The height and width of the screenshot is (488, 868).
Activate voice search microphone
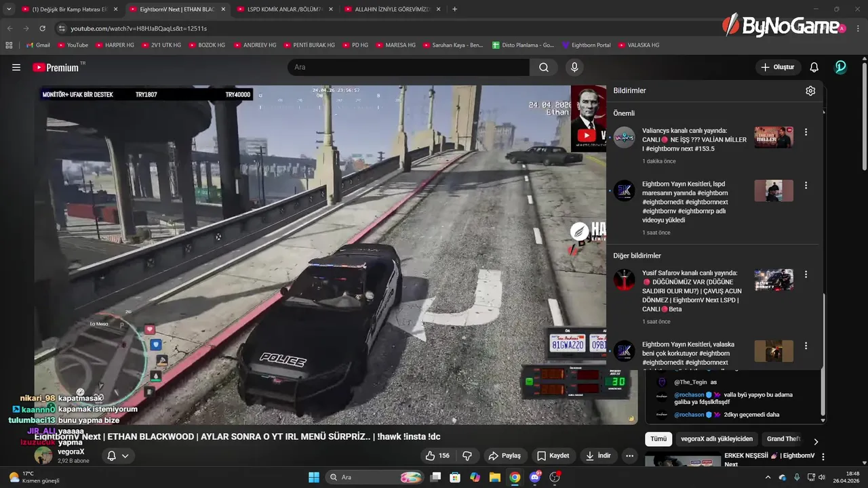tap(574, 67)
